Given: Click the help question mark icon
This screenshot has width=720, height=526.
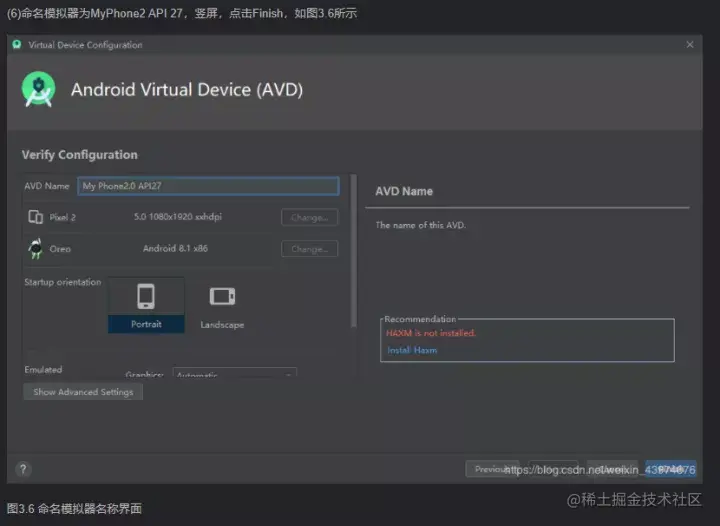Looking at the screenshot, I should click(x=23, y=469).
